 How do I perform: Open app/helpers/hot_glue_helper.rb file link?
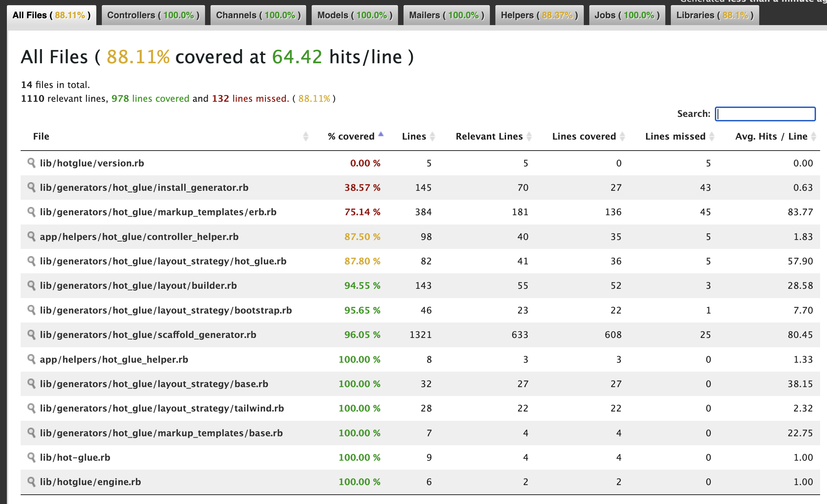point(114,359)
